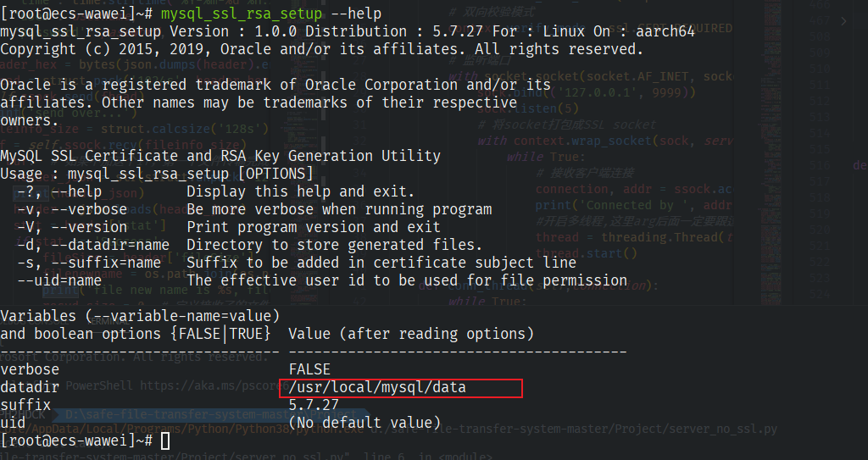
Task: Click the '-V, --version' option
Action: pos(72,227)
